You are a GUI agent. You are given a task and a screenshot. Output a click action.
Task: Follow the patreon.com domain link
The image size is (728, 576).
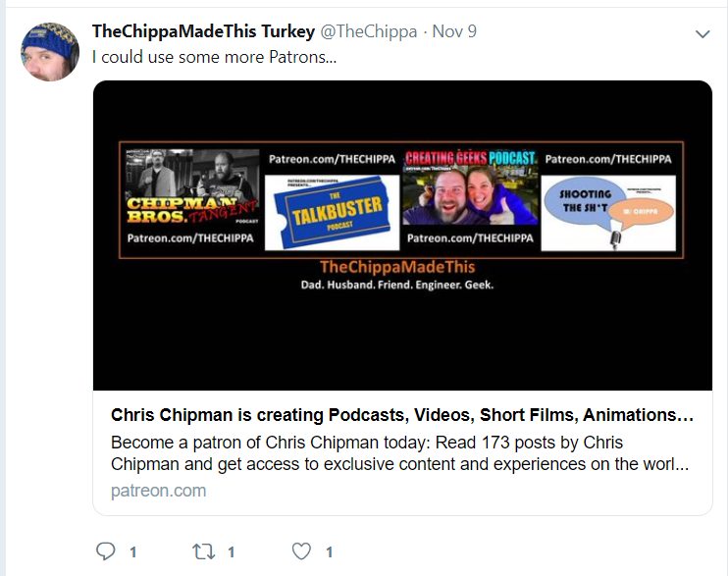(x=158, y=491)
